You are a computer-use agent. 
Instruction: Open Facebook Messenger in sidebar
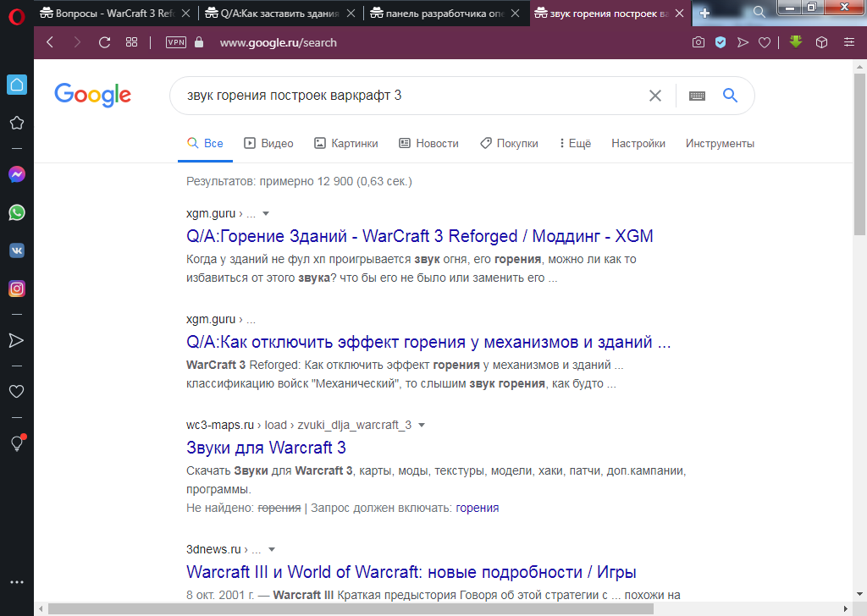(17, 174)
